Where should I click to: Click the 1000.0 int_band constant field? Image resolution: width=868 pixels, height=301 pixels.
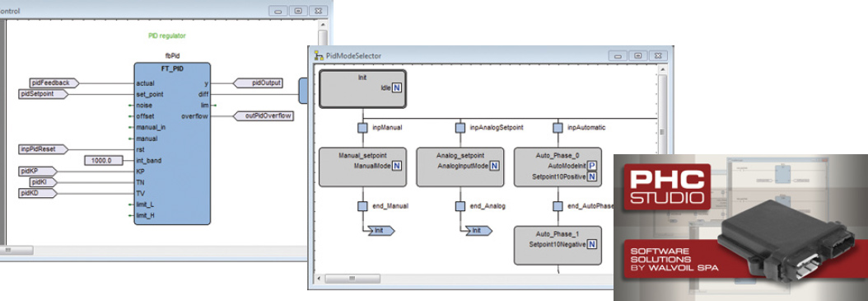point(106,161)
